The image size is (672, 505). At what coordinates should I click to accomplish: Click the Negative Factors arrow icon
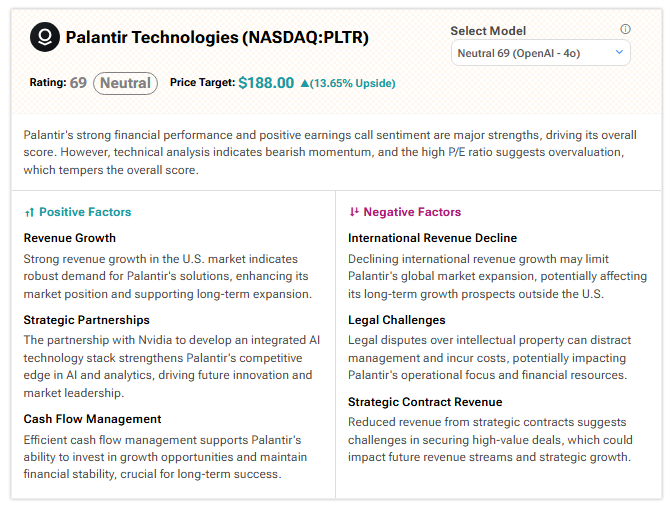pyautogui.click(x=354, y=212)
